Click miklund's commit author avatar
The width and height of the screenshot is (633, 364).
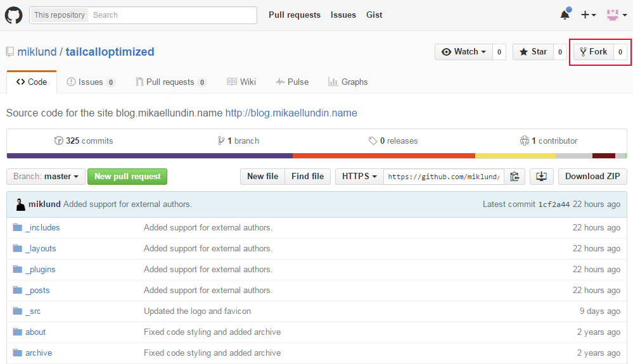point(20,204)
